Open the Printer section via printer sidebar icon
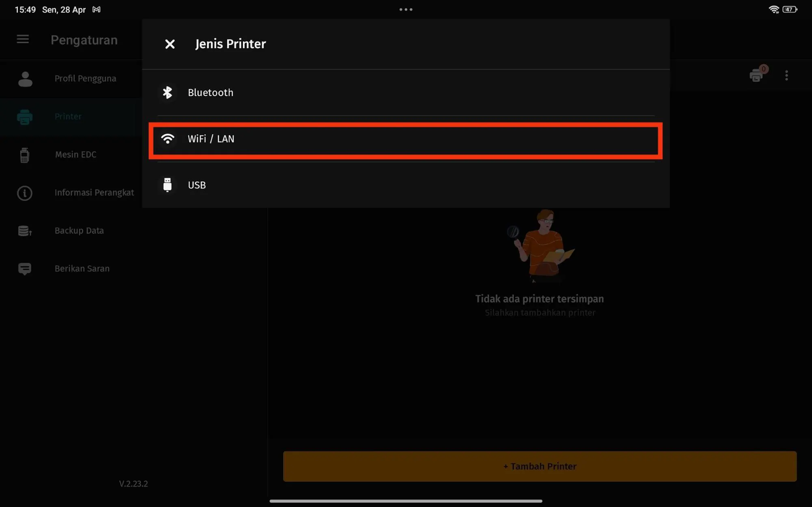 click(x=24, y=117)
